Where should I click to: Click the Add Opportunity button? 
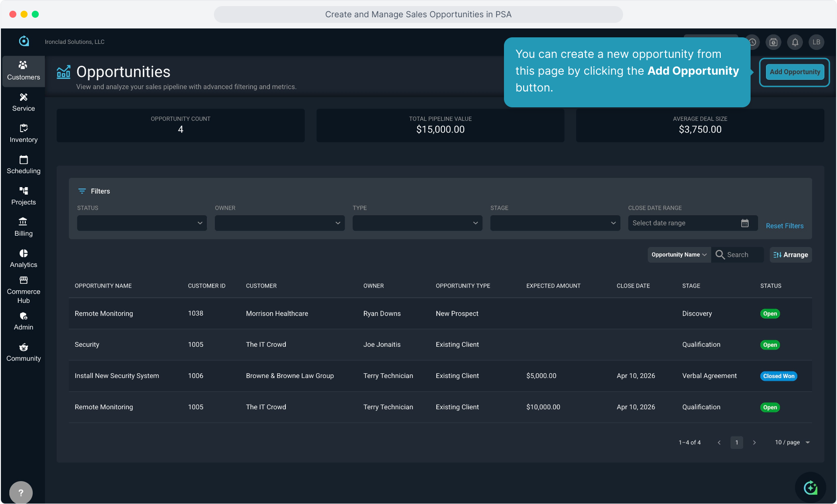(x=794, y=72)
